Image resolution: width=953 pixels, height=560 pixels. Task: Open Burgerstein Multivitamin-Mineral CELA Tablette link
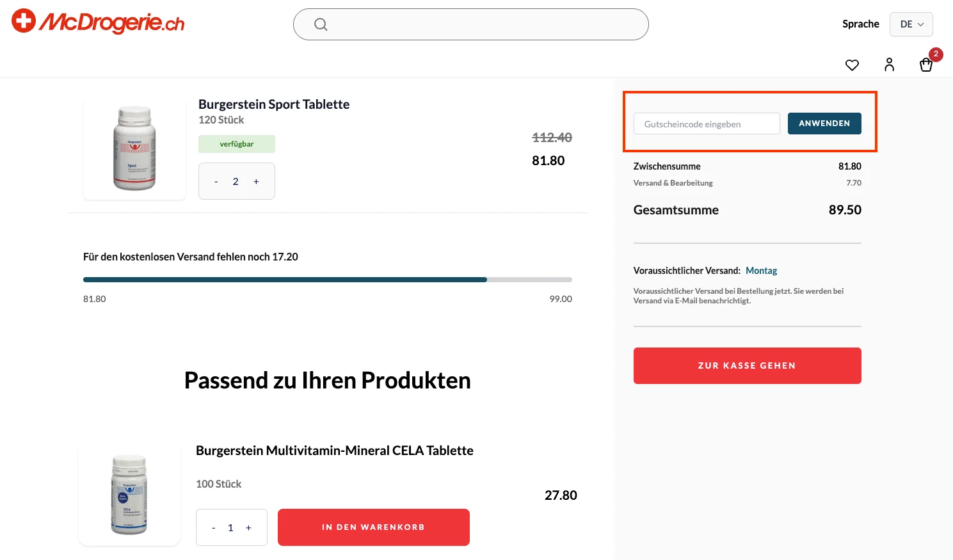(334, 450)
